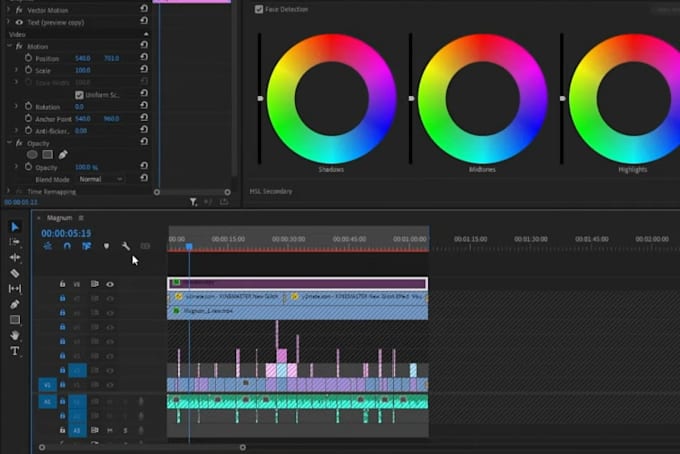Toggle animation stopwatch for Anchor Point

(x=28, y=118)
